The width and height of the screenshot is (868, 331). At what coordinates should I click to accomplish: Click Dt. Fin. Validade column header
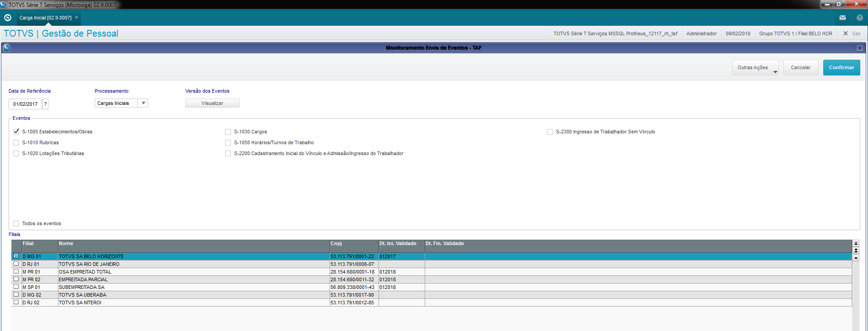[x=638, y=246]
